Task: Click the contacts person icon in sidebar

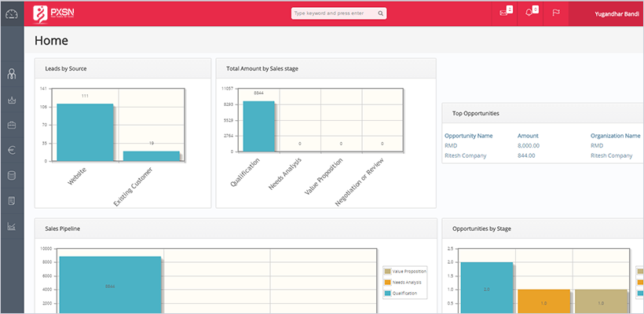Action: coord(11,75)
